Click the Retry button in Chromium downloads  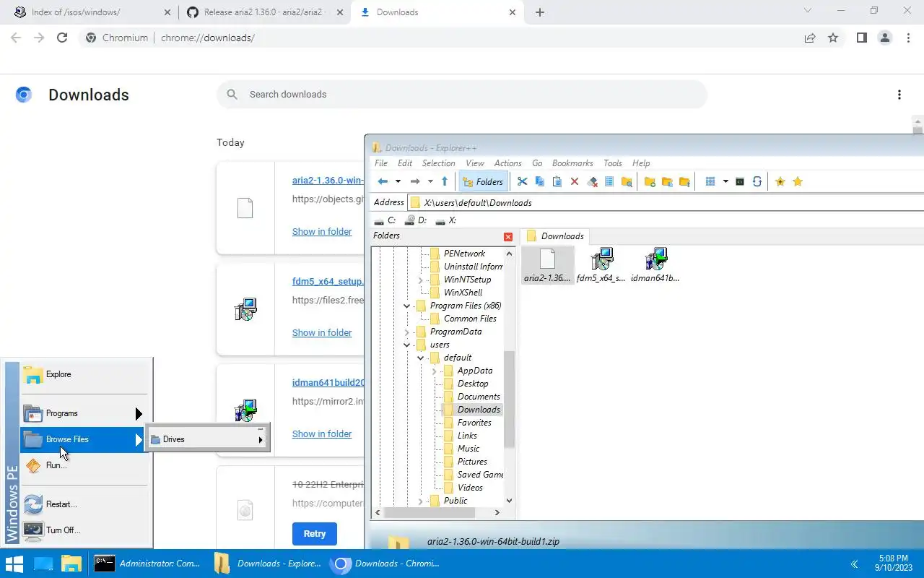tap(315, 533)
